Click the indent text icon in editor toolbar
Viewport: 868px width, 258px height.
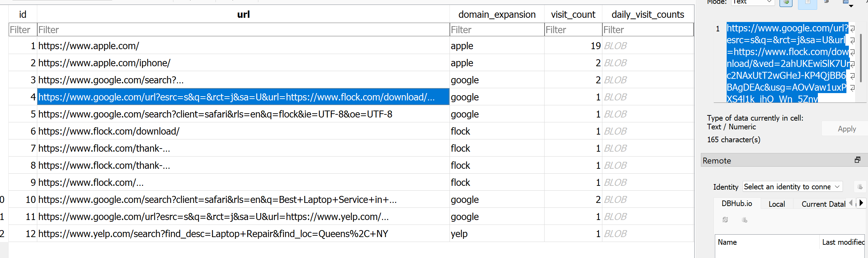coord(827,2)
